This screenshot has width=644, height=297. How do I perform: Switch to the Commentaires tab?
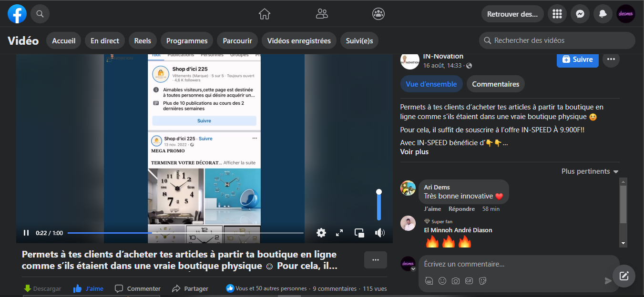[495, 84]
